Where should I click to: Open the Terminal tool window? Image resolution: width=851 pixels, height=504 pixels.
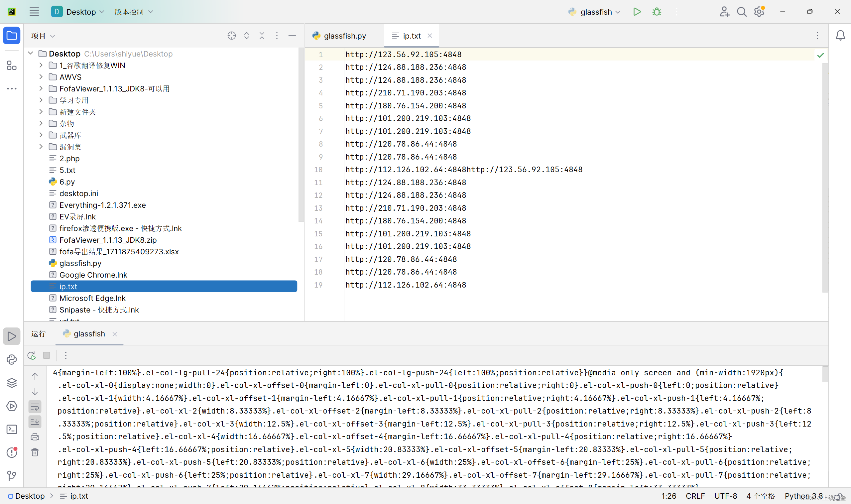click(12, 429)
